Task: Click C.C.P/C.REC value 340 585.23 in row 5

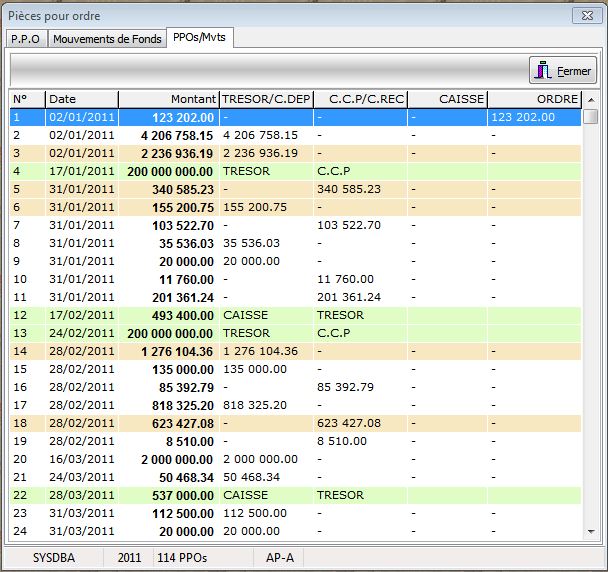Action: tap(349, 189)
